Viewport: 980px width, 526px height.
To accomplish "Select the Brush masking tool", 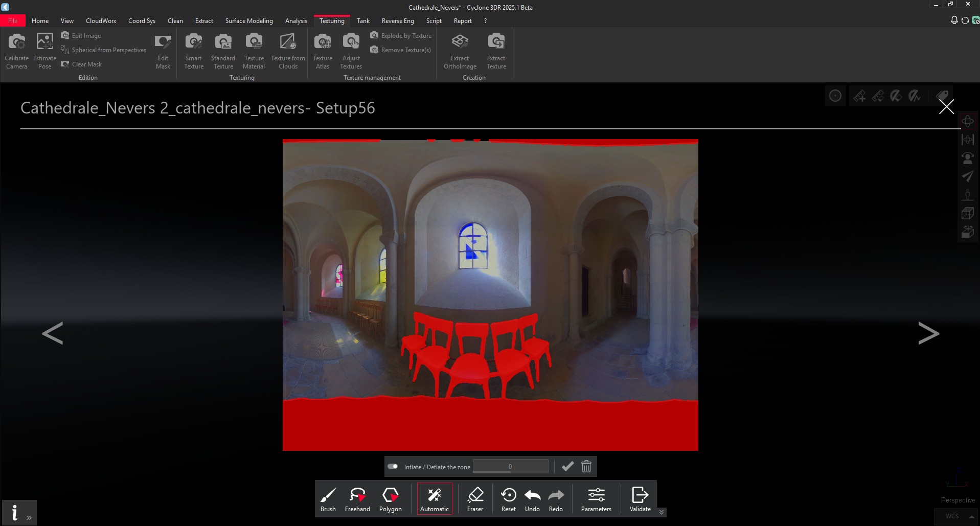I will [328, 498].
